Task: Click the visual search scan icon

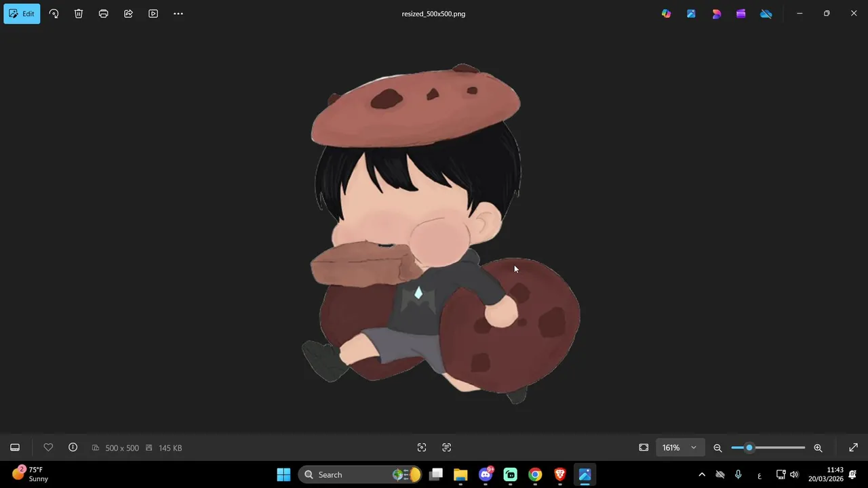Action: pyautogui.click(x=422, y=447)
